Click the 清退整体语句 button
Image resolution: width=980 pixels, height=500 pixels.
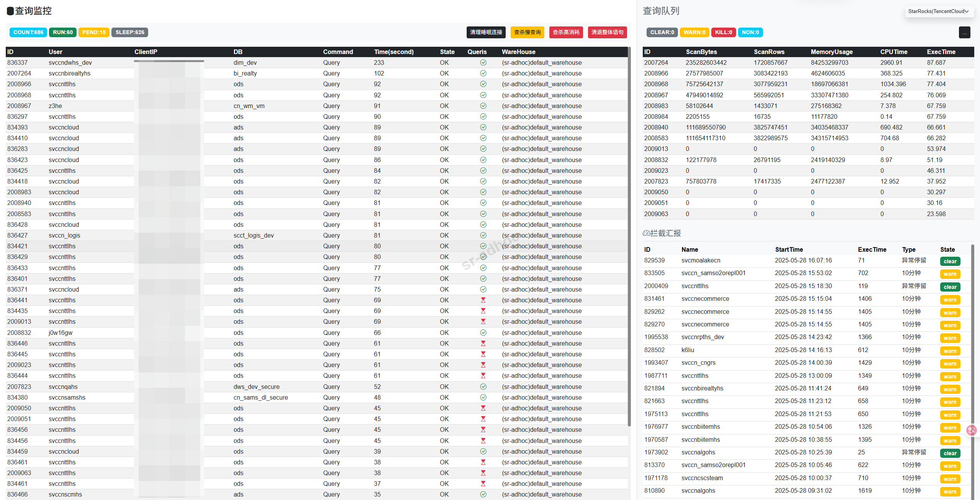(607, 32)
